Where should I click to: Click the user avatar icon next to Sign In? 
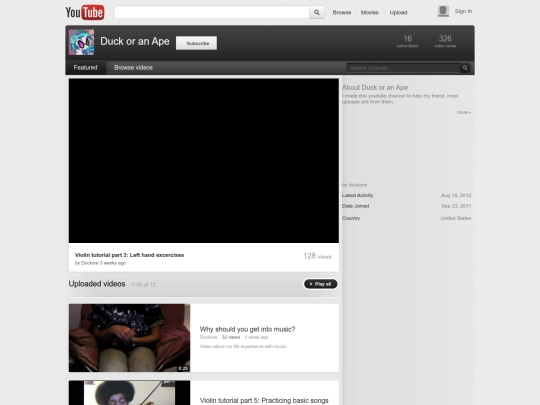click(x=443, y=11)
